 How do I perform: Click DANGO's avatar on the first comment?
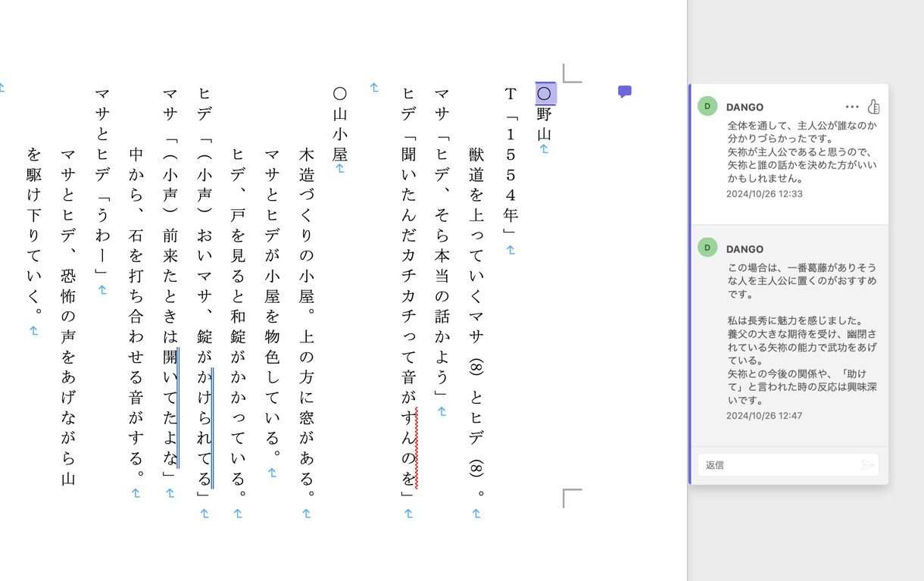click(x=707, y=106)
